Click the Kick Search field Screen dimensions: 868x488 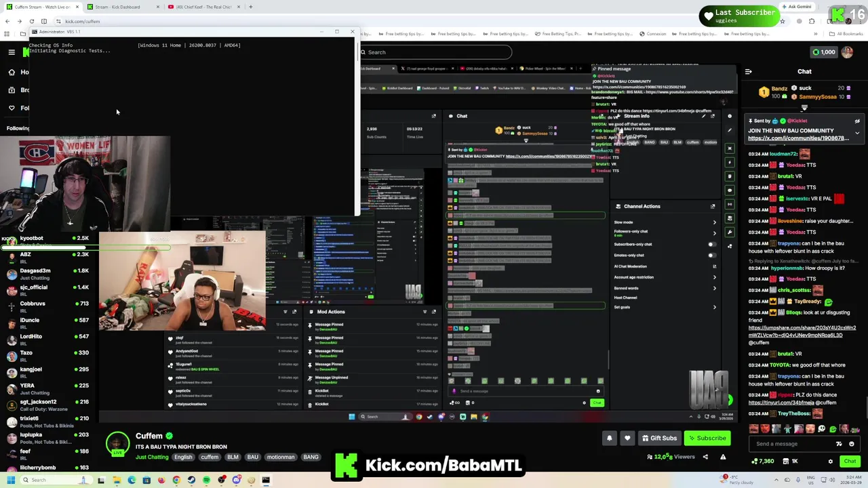pyautogui.click(x=435, y=52)
